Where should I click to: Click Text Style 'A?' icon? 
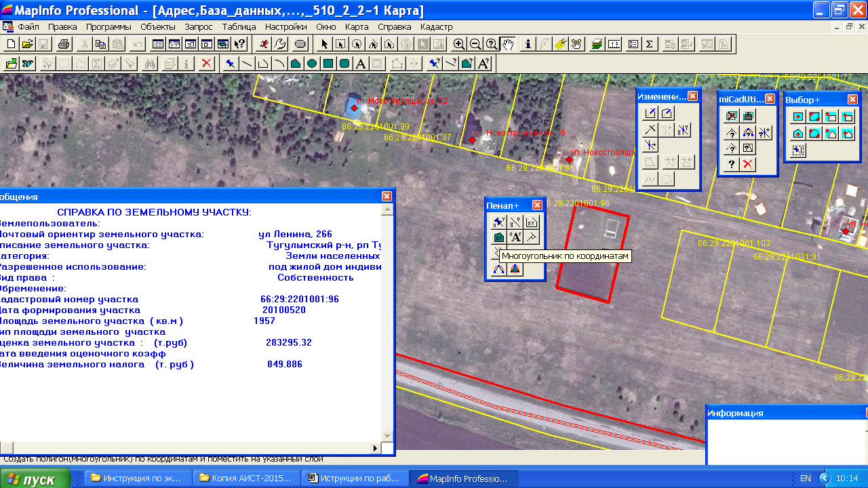(x=484, y=64)
